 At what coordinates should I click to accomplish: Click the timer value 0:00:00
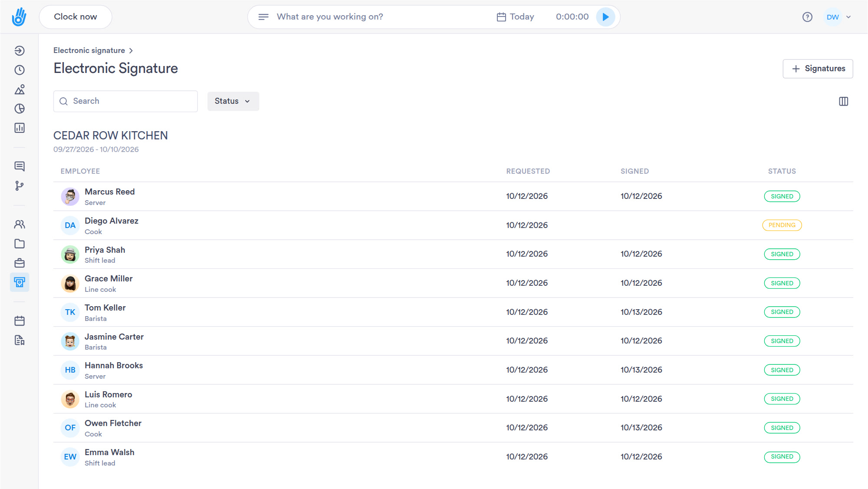572,17
